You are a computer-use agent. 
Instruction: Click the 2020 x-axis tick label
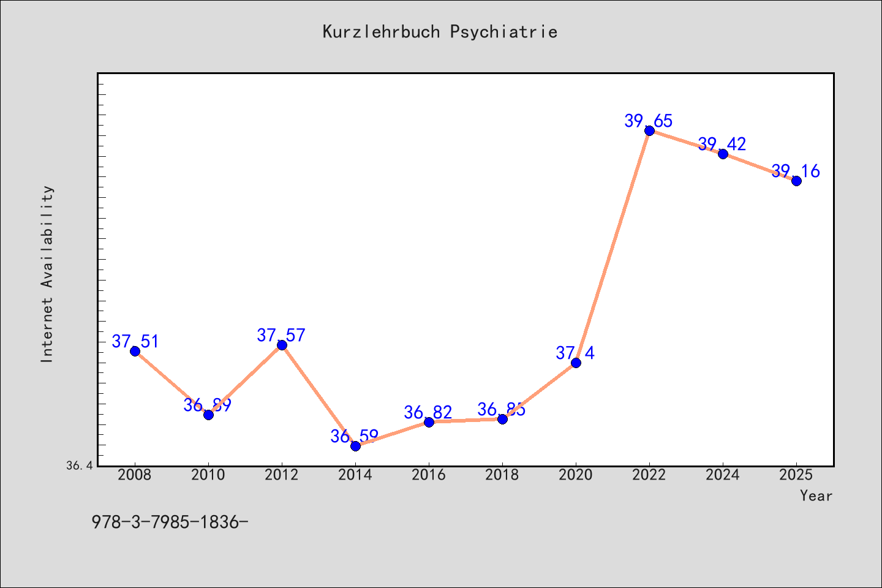pos(576,475)
